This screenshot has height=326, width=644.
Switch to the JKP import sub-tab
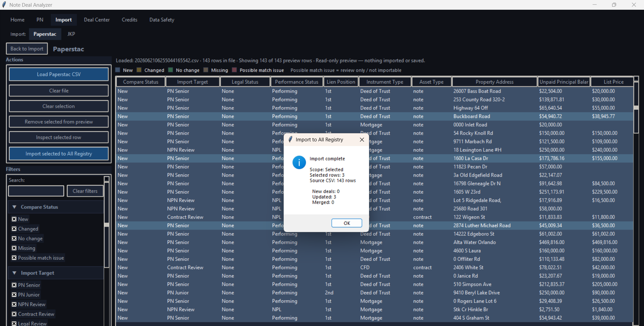pyautogui.click(x=71, y=34)
